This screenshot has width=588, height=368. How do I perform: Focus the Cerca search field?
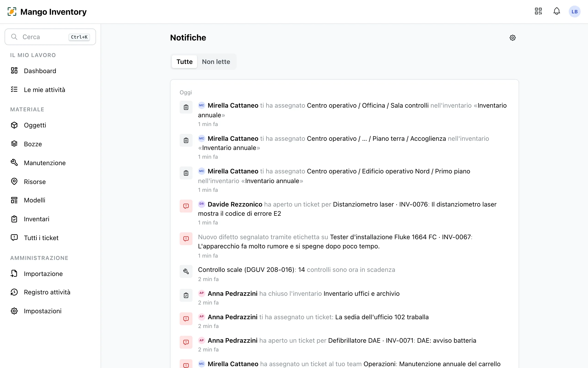(x=50, y=37)
